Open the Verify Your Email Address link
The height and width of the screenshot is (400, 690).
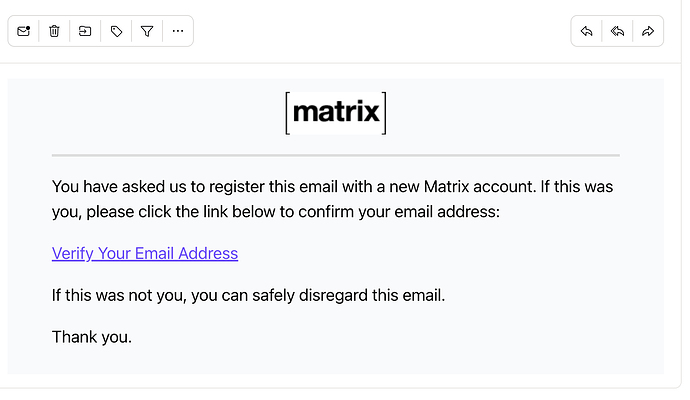(145, 253)
